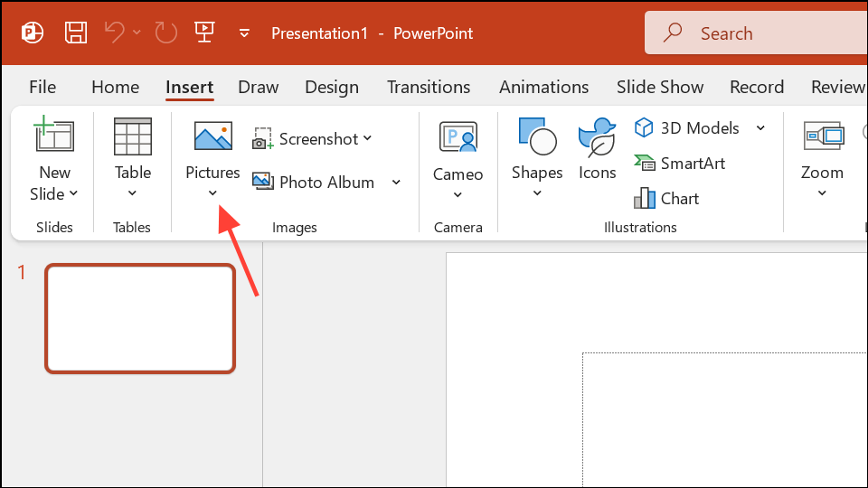
Task: Open the Icons library
Action: (x=598, y=149)
